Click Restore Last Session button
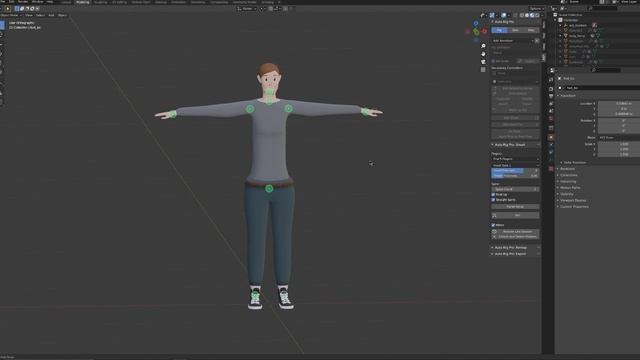This screenshot has width=640, height=360. point(515,231)
